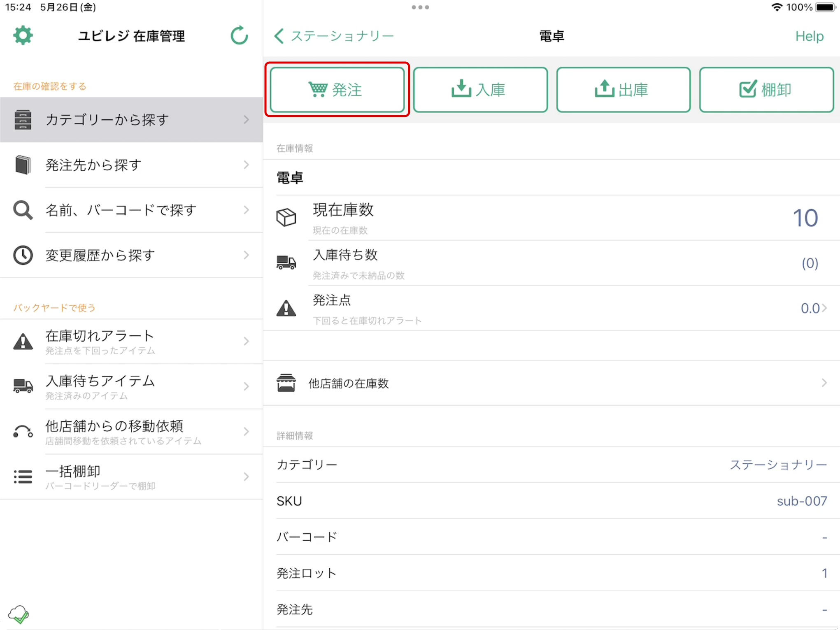Expand chevron on 入庫待ちアイテム row
This screenshot has width=840, height=630.
click(246, 386)
